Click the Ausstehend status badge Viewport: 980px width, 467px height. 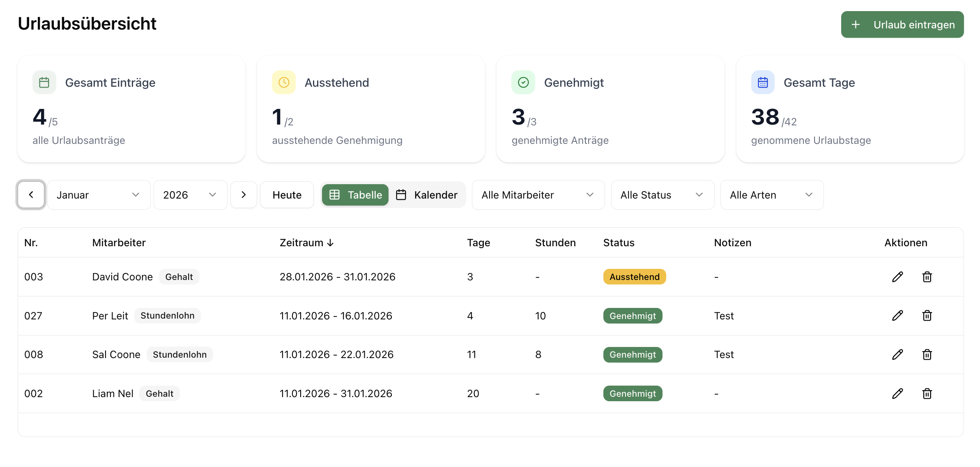point(634,277)
